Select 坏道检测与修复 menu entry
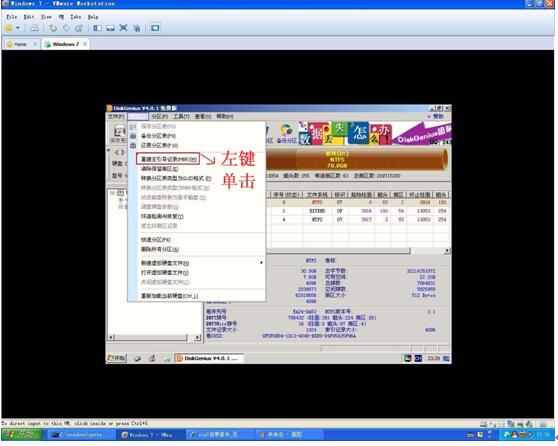The image size is (558, 446). [197, 216]
